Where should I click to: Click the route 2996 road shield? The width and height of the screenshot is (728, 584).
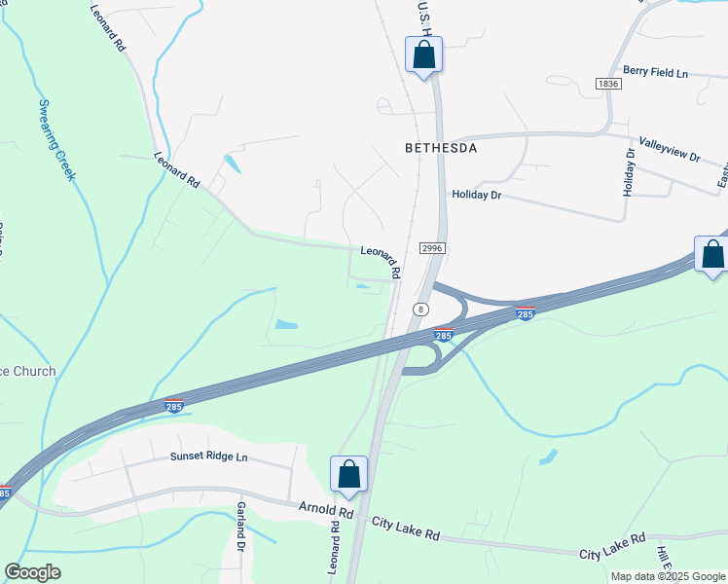(x=432, y=248)
